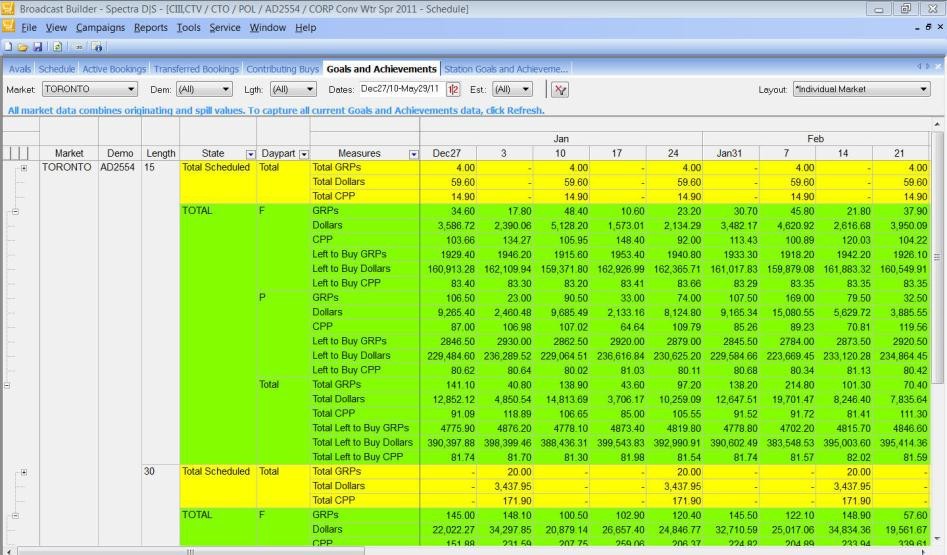Screen dimensions: 947x555
Task: Click the vertical scrollbar down arrow
Action: coord(937,539)
